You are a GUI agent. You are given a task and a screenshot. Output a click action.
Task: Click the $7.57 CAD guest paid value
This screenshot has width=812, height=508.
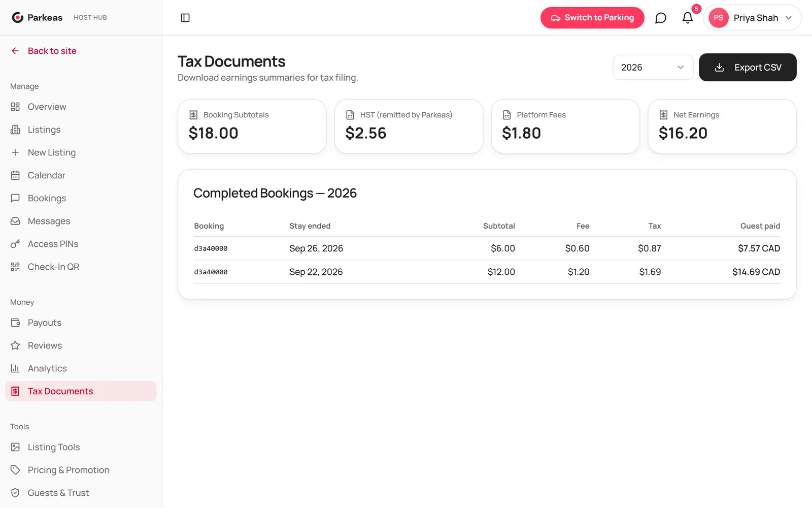tap(759, 248)
